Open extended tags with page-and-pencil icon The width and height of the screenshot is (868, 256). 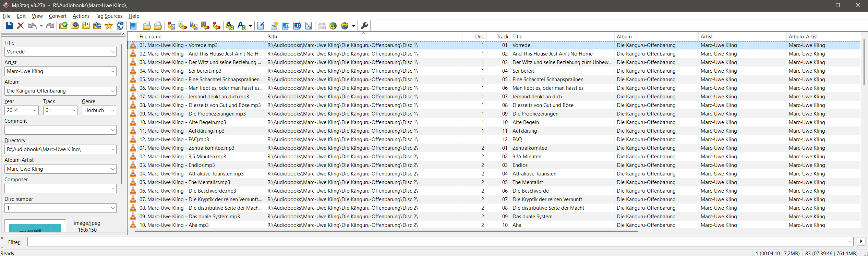(261, 26)
